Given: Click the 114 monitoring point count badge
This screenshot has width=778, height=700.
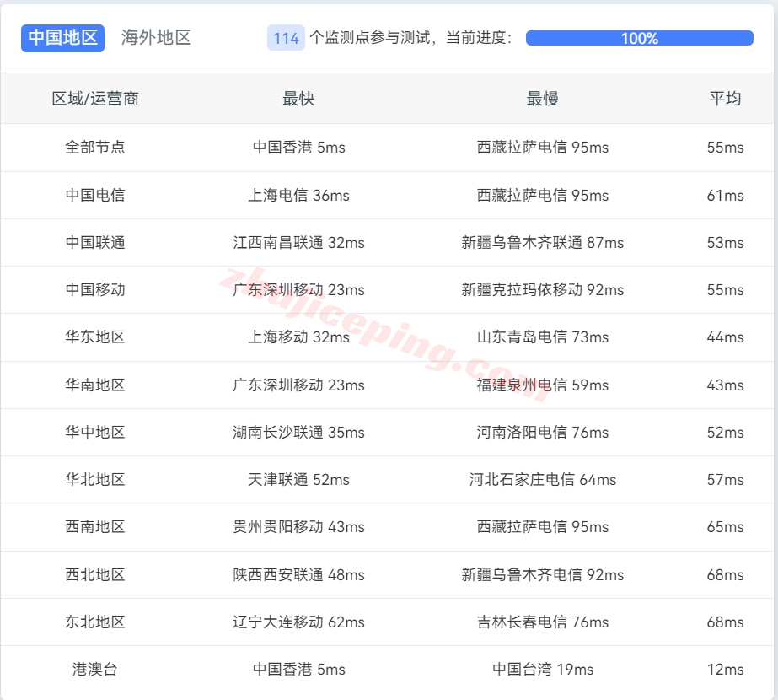Looking at the screenshot, I should pos(286,38).
